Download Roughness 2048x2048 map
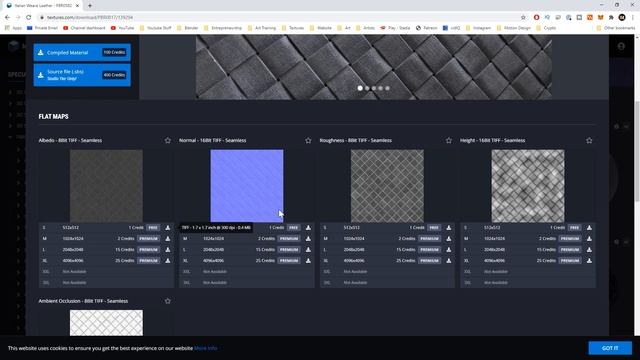 (x=449, y=250)
